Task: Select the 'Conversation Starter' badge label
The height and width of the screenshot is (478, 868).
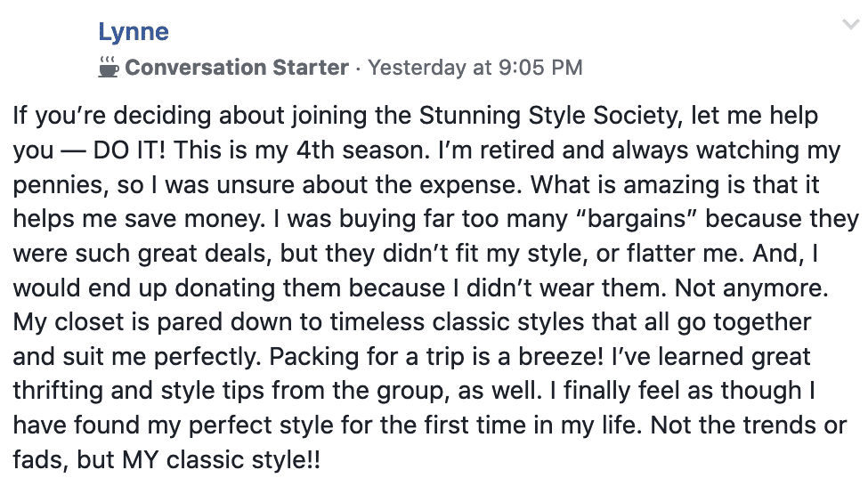Action: tap(237, 68)
